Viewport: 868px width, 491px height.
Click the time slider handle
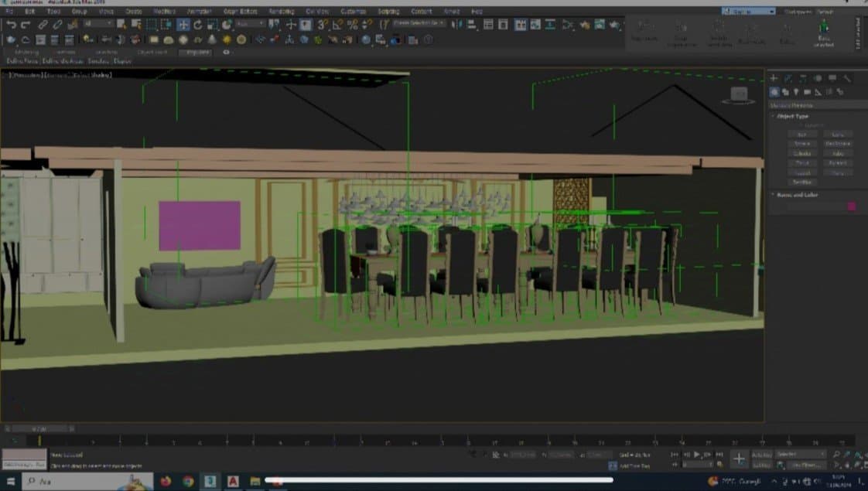40,429
